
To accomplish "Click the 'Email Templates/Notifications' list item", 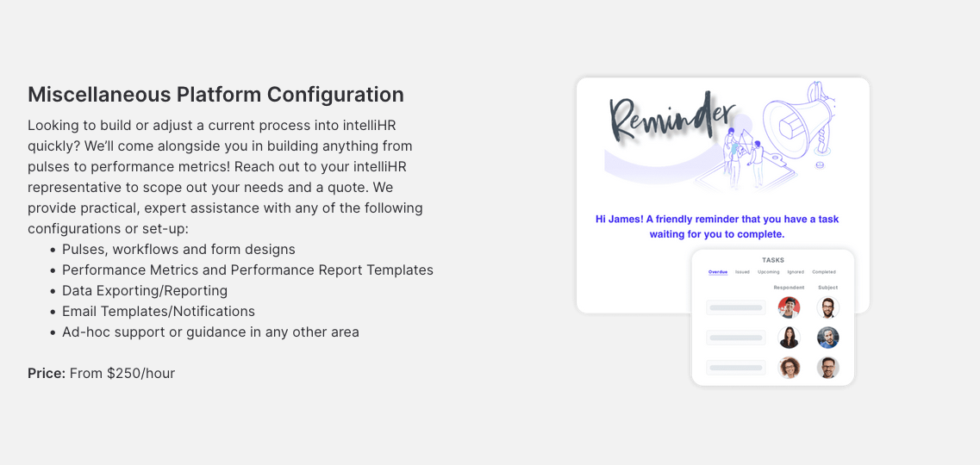I will pyautogui.click(x=158, y=311).
